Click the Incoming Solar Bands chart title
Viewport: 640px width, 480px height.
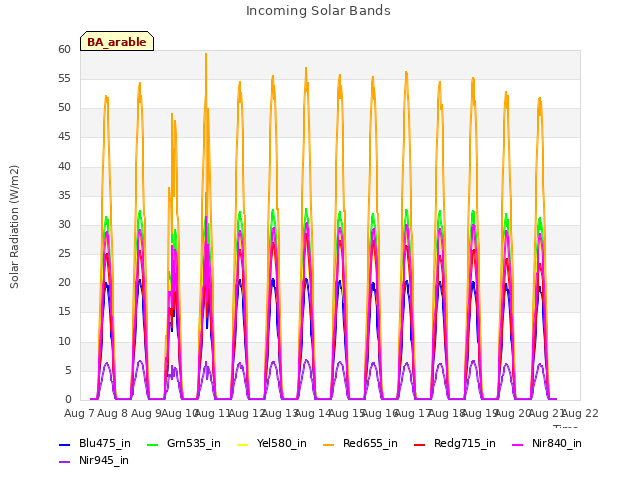click(318, 11)
